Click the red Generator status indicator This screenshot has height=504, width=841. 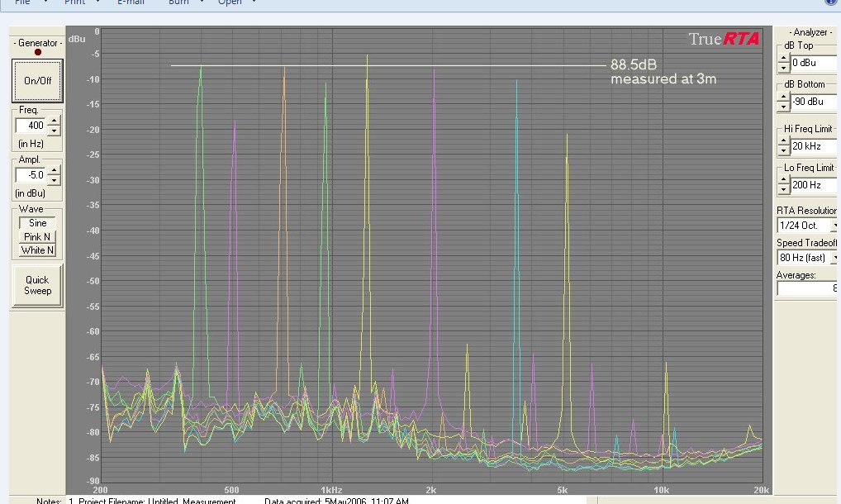click(x=37, y=52)
